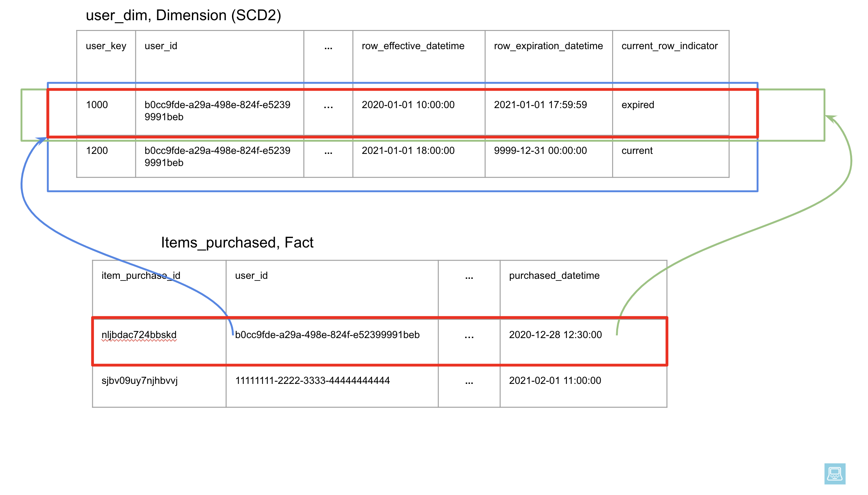Click the 2020-01-01 10:00:00 effective datetime cell
This screenshot has height=495, width=868.
[408, 105]
